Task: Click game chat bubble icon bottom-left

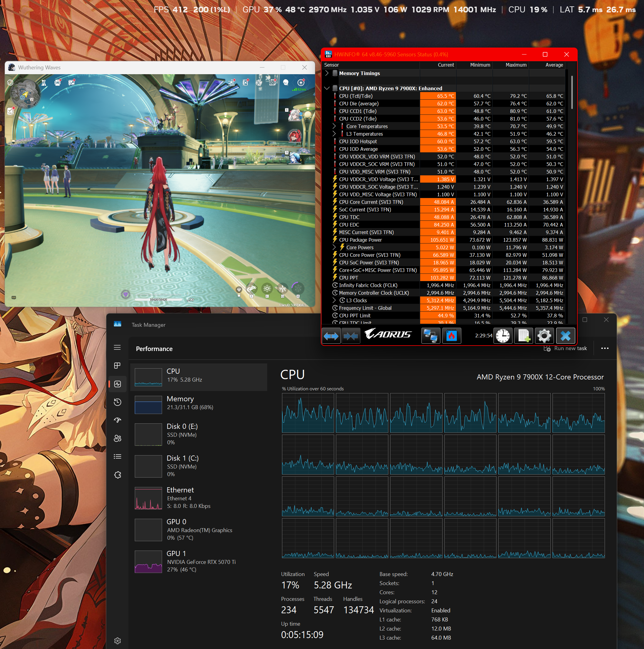Action: click(14, 297)
